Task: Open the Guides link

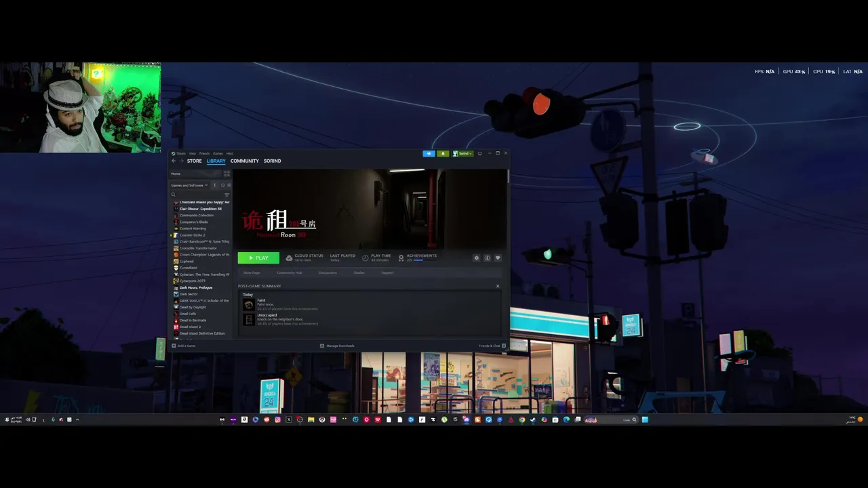Action: 359,272
